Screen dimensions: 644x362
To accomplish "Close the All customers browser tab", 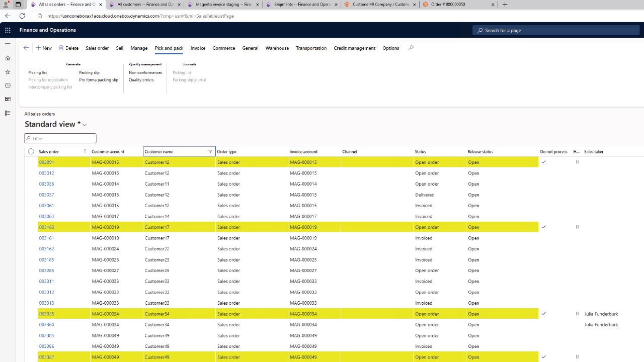I will pyautogui.click(x=179, y=5).
